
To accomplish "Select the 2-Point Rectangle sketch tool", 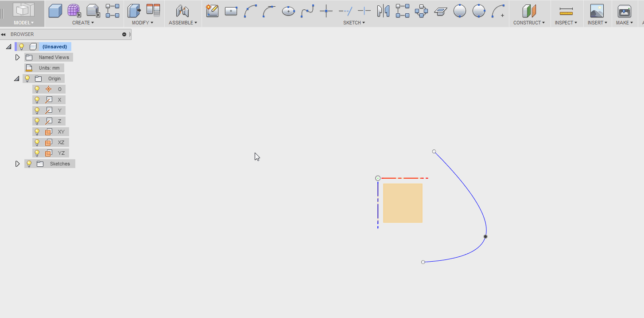I will (231, 11).
